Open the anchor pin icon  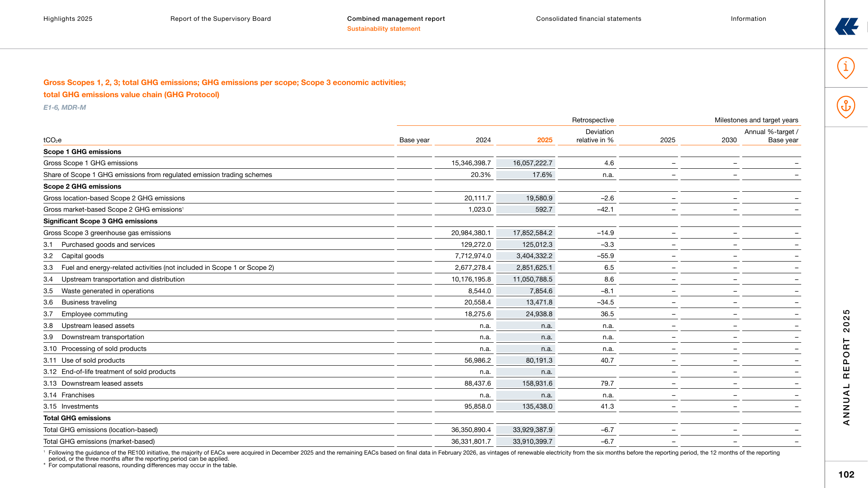click(x=846, y=107)
